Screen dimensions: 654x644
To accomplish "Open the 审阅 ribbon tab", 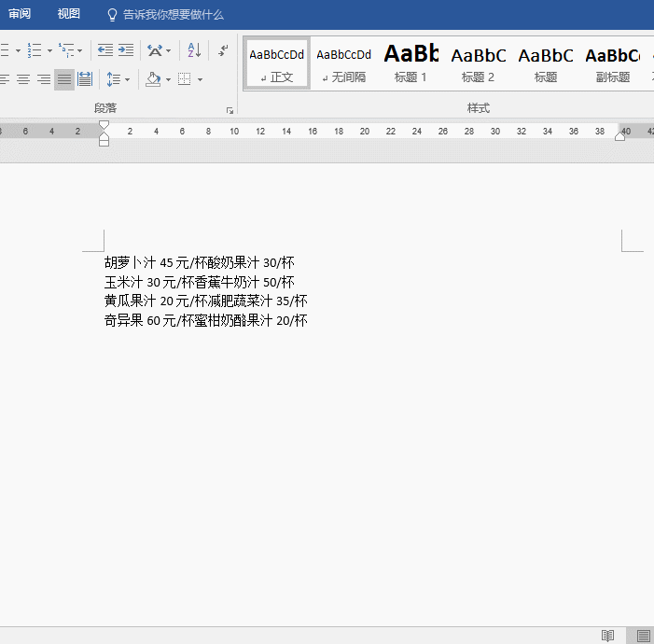I will coord(20,14).
